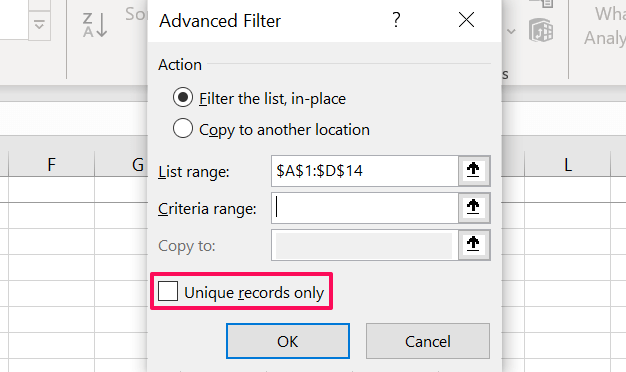Screen dimensions: 626x372
Task: Open the Advanced Filter help question mark
Action: point(396,20)
